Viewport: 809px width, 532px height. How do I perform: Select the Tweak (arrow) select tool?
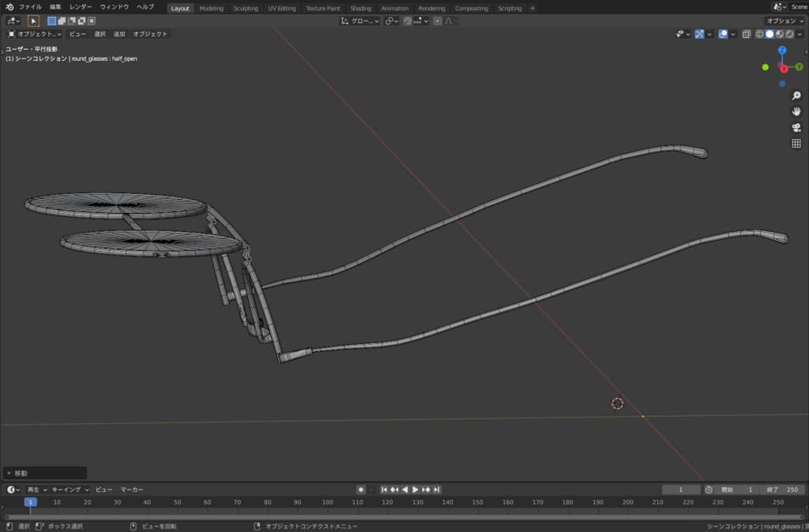tap(33, 21)
